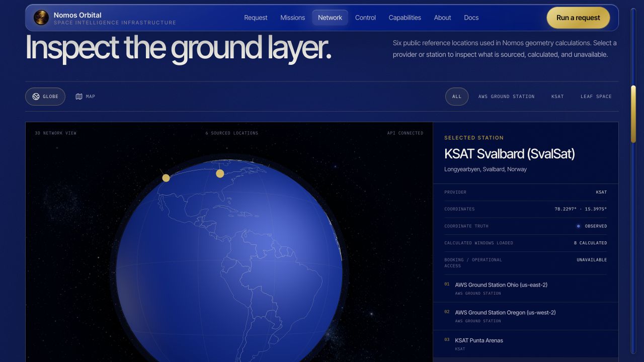Viewport: 644px width, 362px height.
Task: Click the "8 CALCULATED" windows value
Action: coord(591,243)
